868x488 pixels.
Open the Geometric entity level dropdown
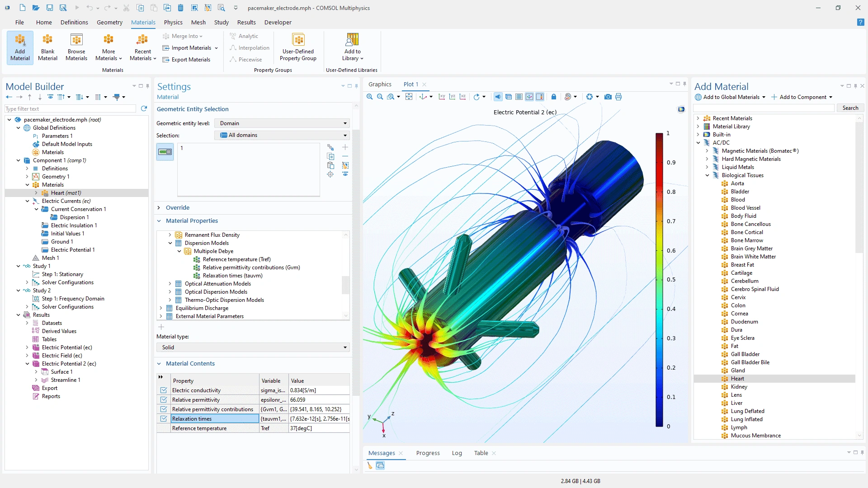click(x=282, y=123)
